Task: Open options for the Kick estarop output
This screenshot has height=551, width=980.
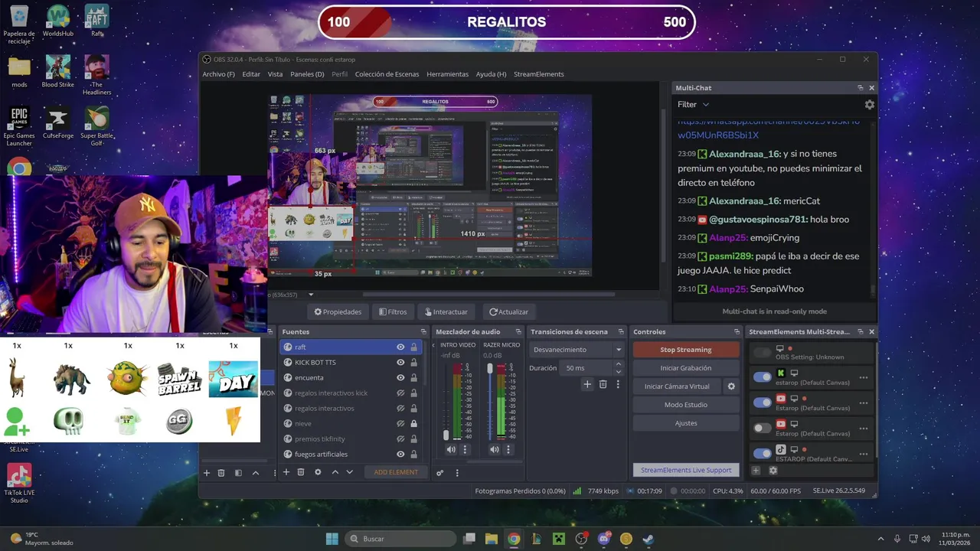Action: pos(864,377)
